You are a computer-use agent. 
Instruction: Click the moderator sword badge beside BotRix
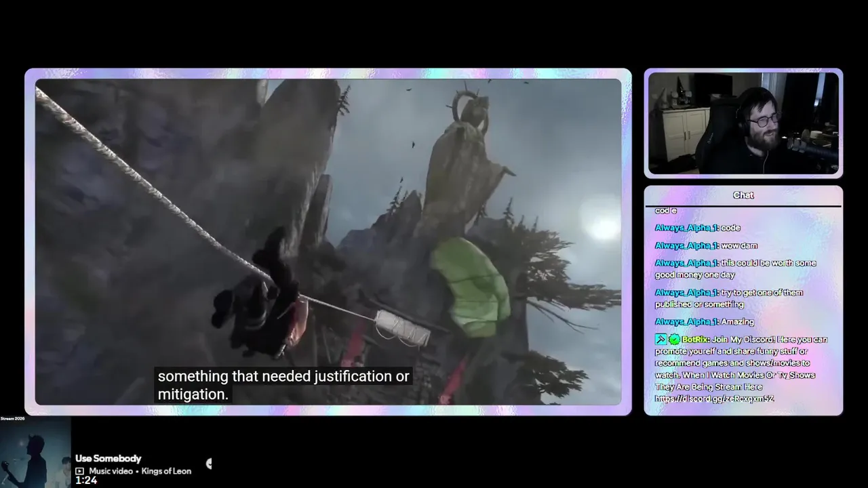(x=661, y=340)
